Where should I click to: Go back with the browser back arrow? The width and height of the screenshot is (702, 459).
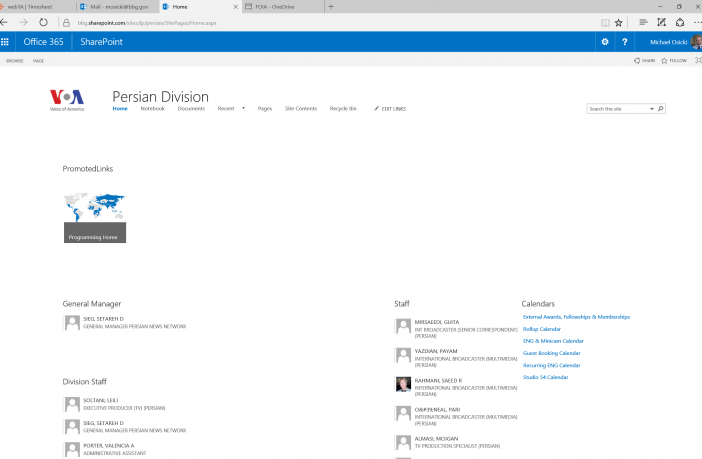4,22
